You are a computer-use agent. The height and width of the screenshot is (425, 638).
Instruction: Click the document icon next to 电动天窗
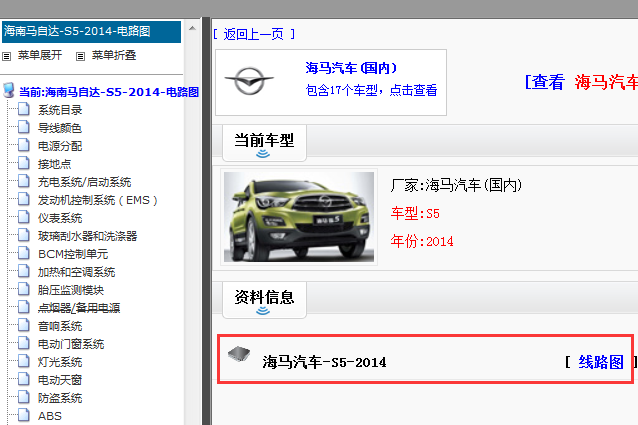tap(24, 379)
